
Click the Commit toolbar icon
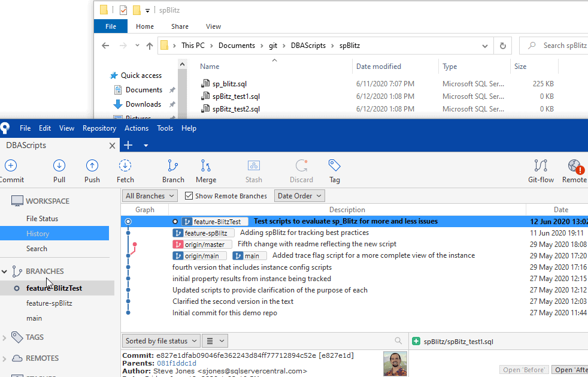tap(11, 165)
